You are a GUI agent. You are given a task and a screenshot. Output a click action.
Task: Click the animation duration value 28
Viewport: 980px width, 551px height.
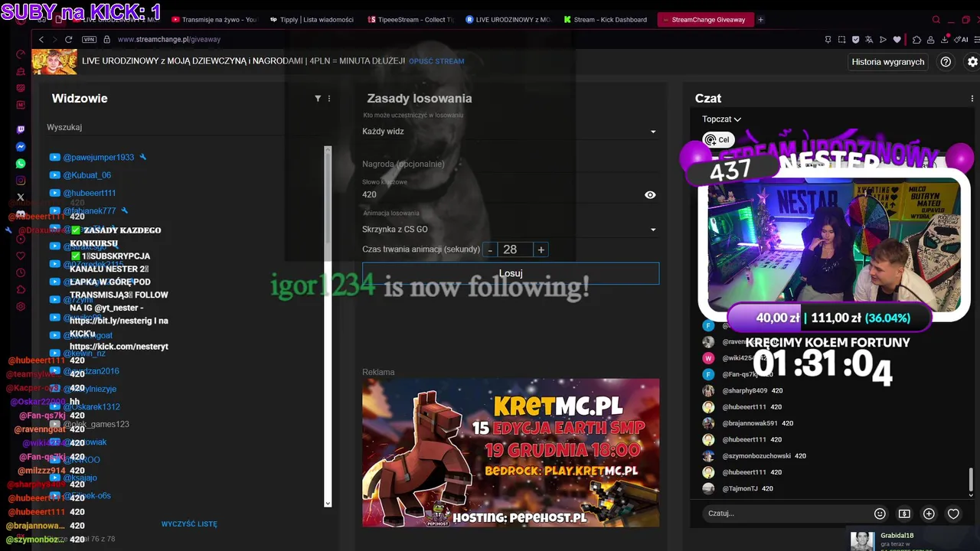click(x=515, y=250)
